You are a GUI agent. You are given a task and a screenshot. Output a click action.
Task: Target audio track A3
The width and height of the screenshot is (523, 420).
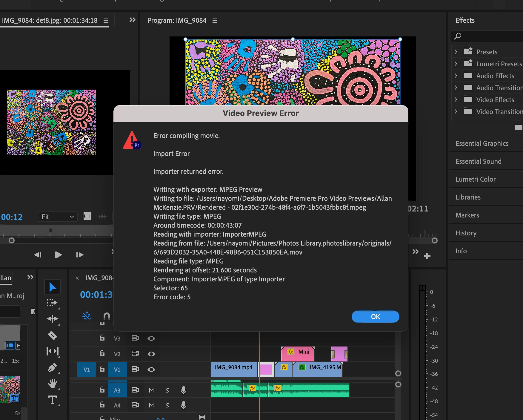click(117, 390)
